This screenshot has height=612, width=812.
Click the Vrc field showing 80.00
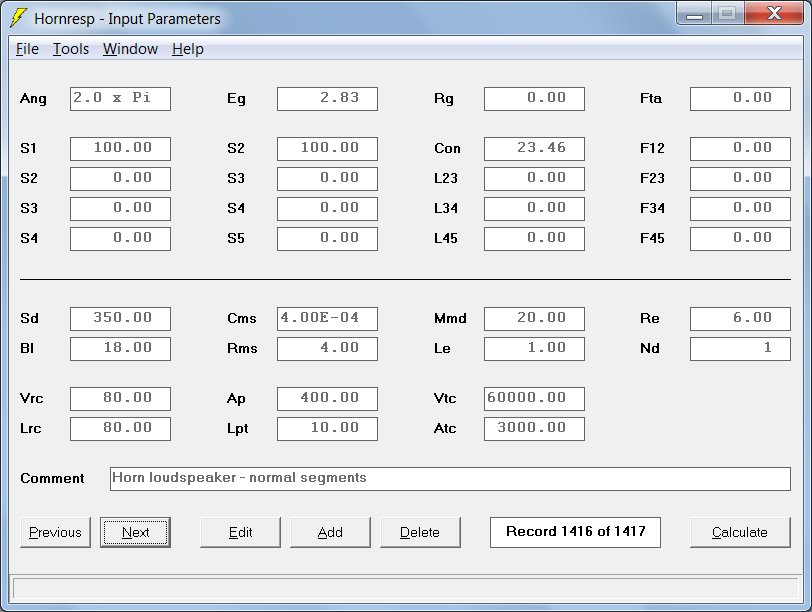(120, 399)
